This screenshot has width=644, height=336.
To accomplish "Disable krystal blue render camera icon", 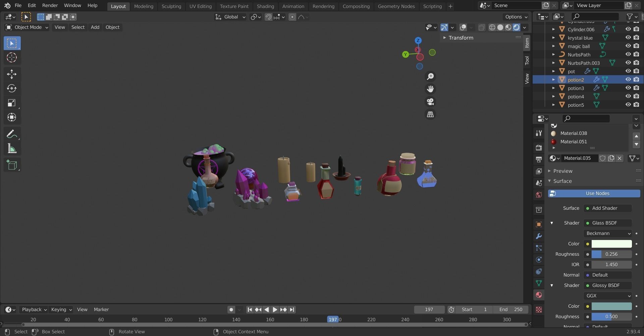I will click(636, 38).
